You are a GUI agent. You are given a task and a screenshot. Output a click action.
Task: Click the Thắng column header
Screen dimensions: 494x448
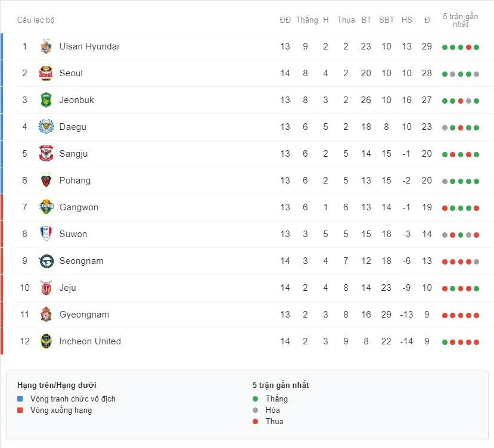pyautogui.click(x=307, y=20)
